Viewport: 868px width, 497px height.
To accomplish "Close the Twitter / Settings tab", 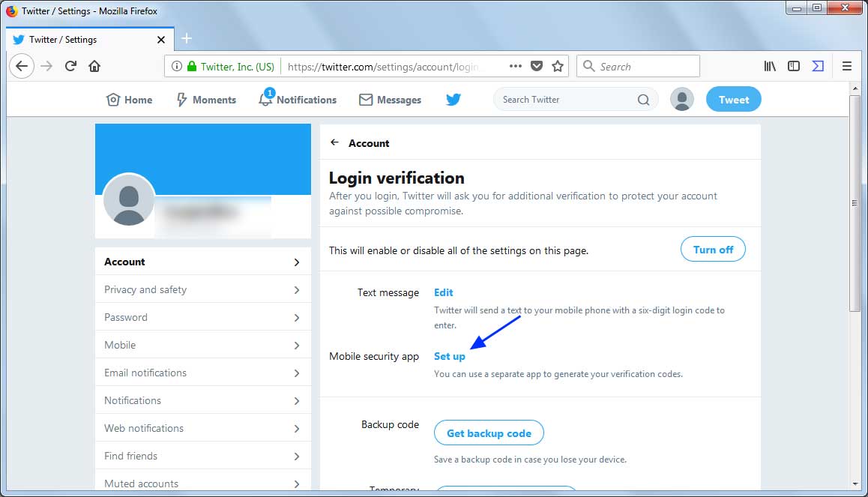I will click(160, 40).
